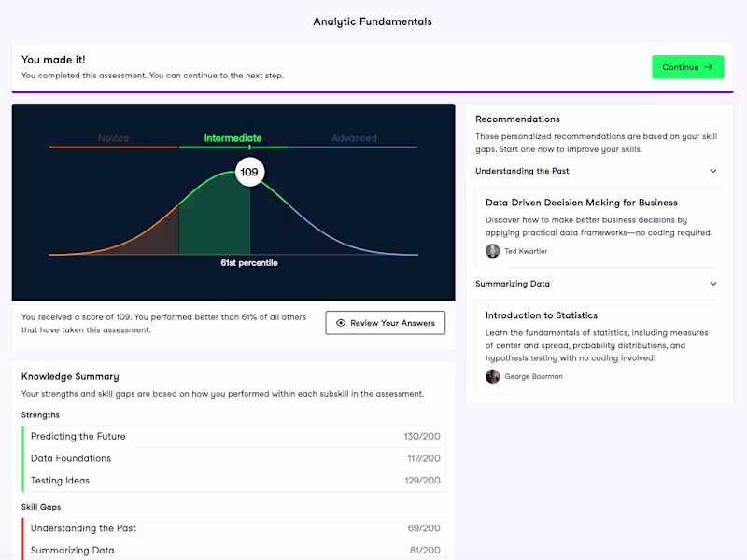This screenshot has width=747, height=560.
Task: Select the Novice level label
Action: (x=114, y=138)
